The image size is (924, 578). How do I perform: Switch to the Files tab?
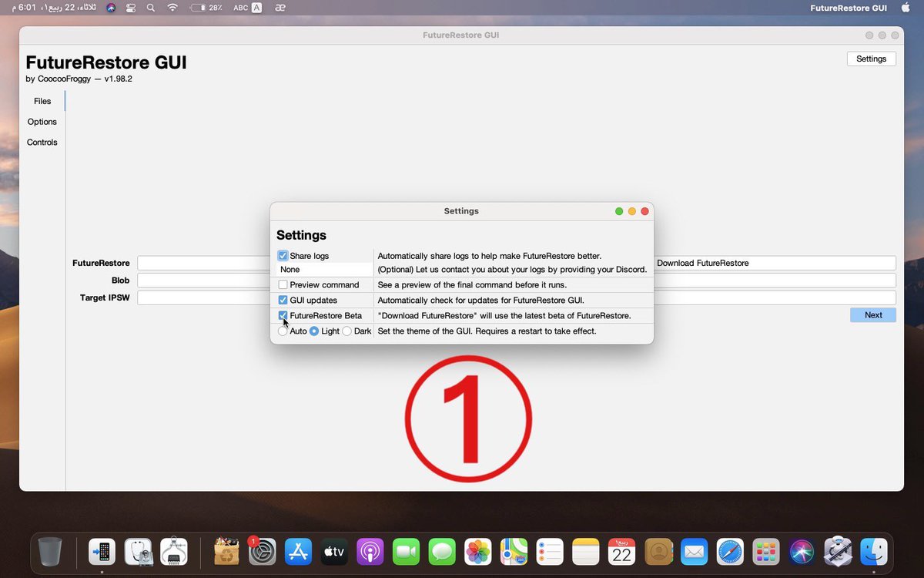tap(42, 101)
